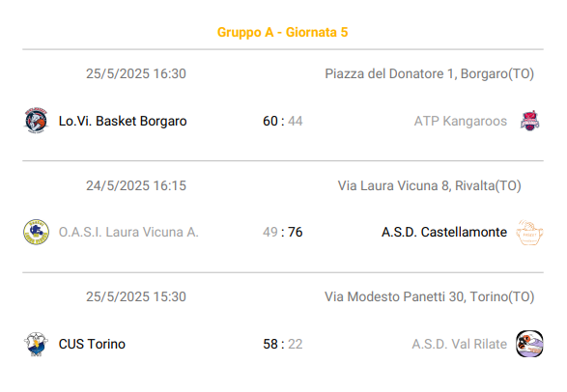Click the Via Modesto Panetti 30, Torino address

pos(429,296)
